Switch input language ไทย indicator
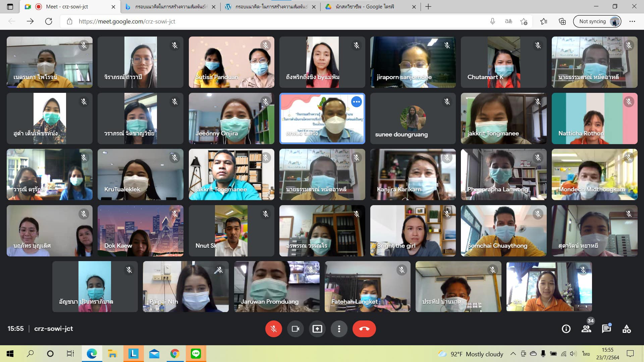The image size is (644, 362). 586,354
